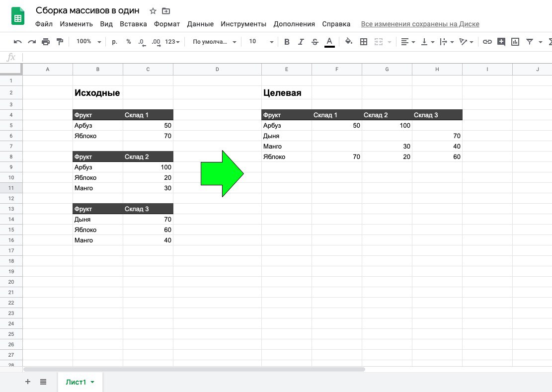Open the font size dropdown
Image resolution: width=552 pixels, height=392 pixels.
[x=261, y=42]
